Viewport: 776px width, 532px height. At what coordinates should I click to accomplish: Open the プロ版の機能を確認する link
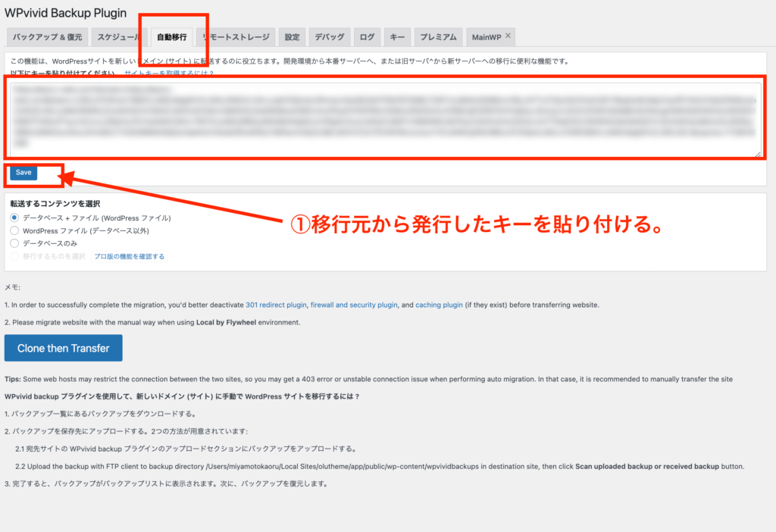[x=129, y=256]
